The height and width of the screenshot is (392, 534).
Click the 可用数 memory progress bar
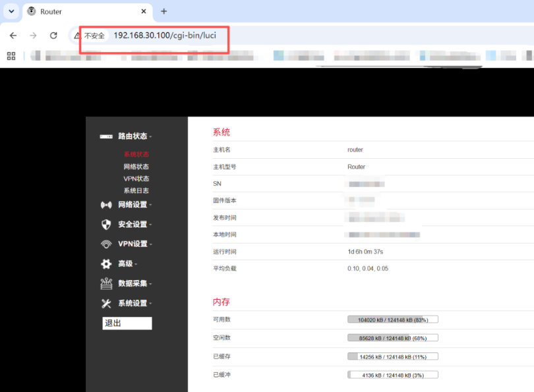393,320
